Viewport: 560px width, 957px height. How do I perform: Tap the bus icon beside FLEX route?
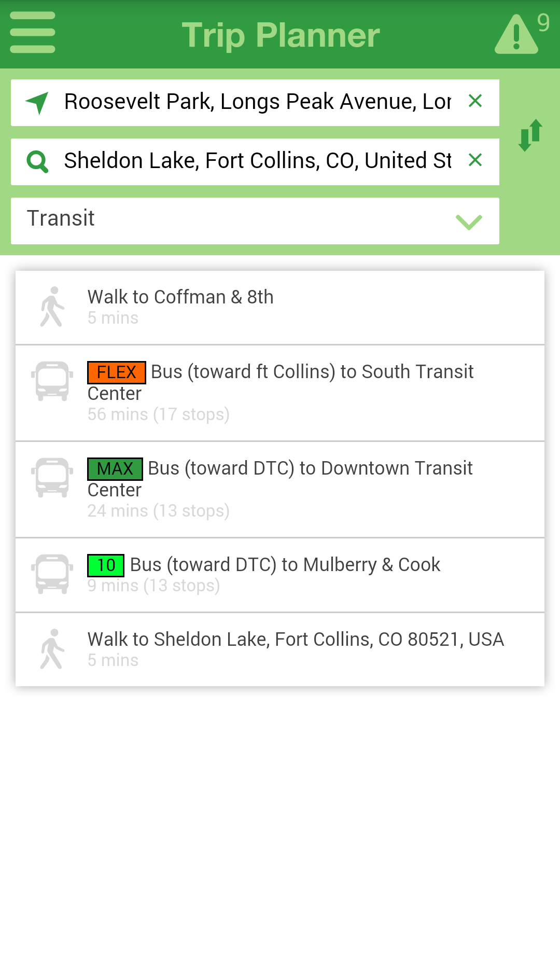52,381
